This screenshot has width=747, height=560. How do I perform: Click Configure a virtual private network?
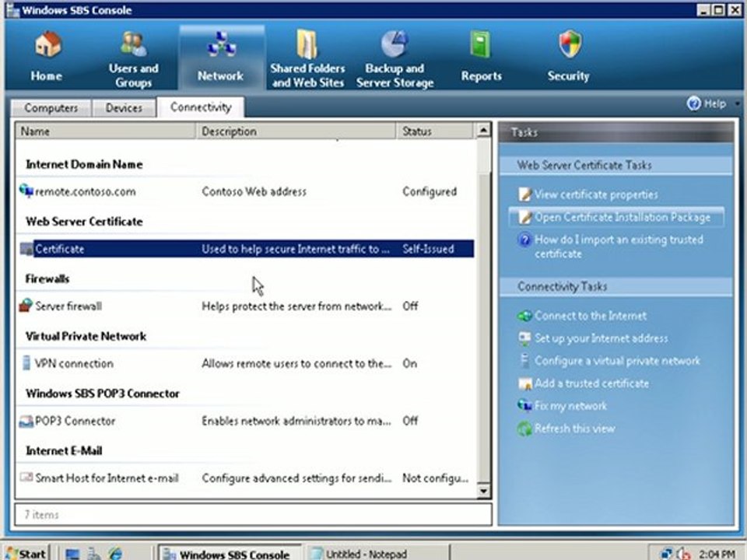point(617,360)
